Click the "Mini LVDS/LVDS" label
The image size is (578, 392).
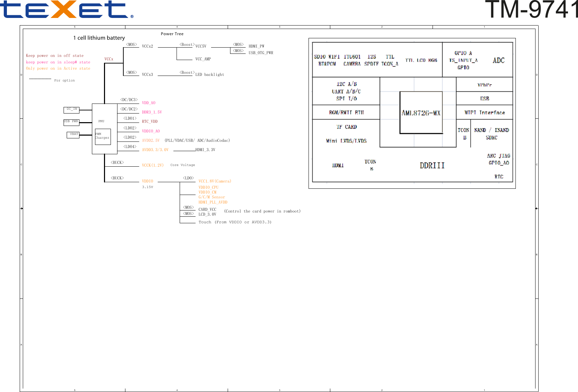coord(346,141)
